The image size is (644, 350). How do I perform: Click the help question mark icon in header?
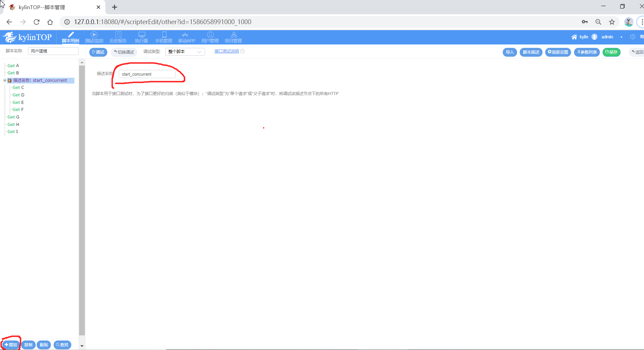pyautogui.click(x=633, y=37)
